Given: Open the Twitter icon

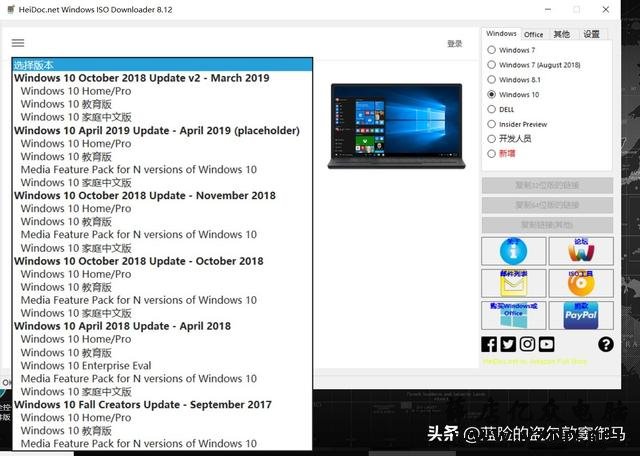Looking at the screenshot, I should coord(508,344).
